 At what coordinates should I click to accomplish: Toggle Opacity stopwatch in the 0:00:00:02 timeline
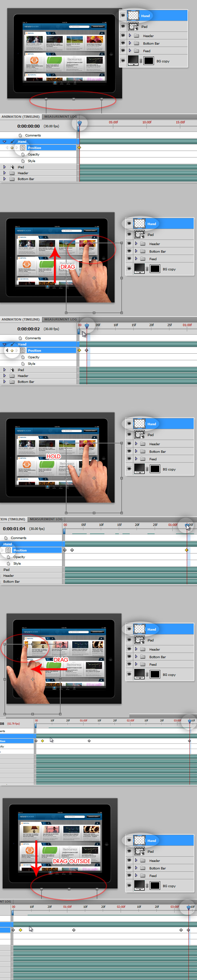click(x=23, y=357)
